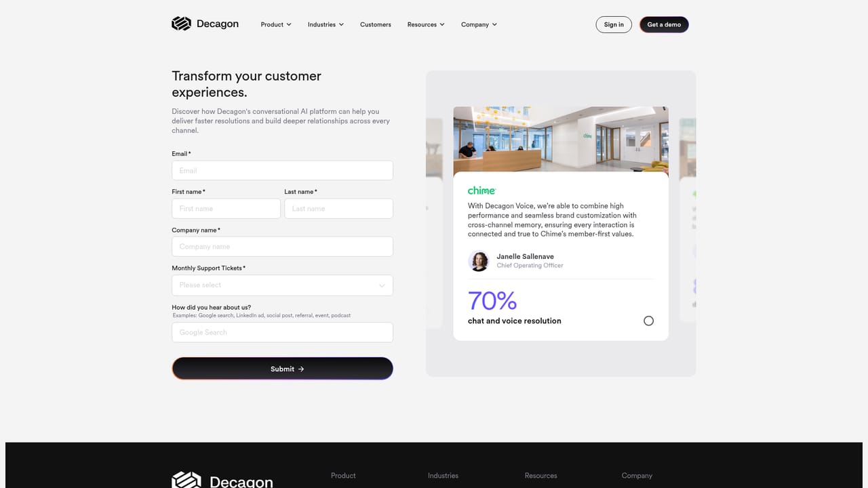Expand the Company navigation menu
Viewport: 868px width, 488px height.
point(479,24)
